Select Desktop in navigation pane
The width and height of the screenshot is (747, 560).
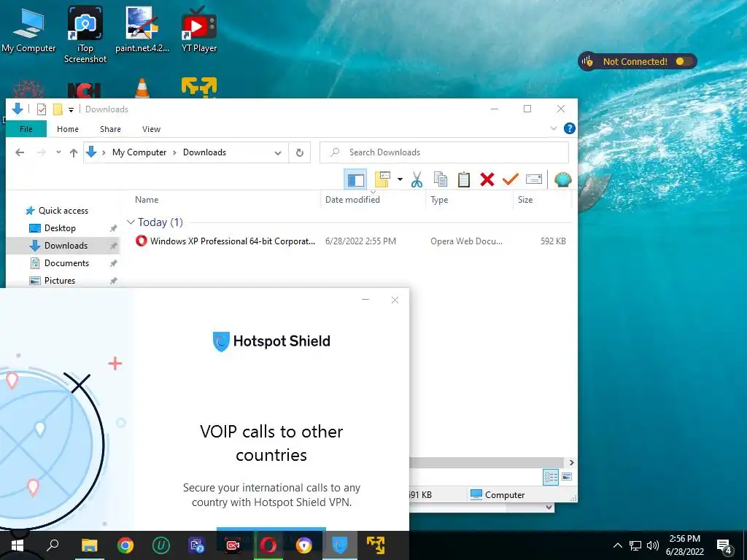click(x=60, y=228)
